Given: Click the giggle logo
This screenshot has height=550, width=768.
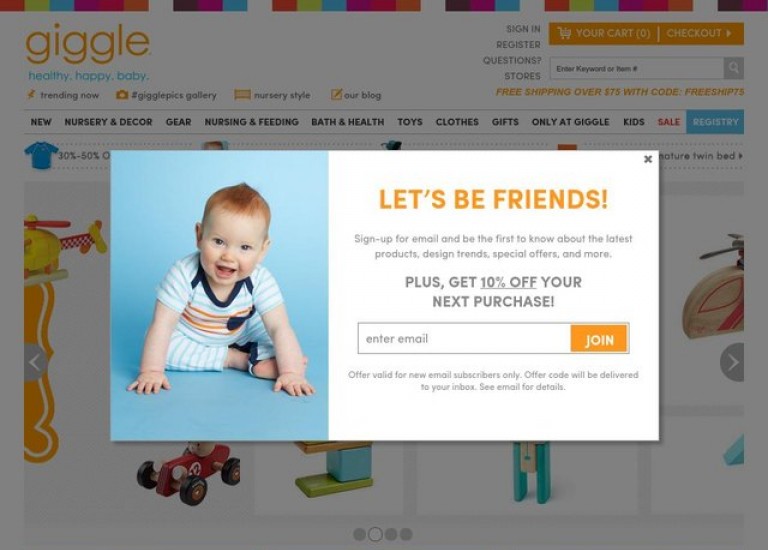Looking at the screenshot, I should 88,44.
